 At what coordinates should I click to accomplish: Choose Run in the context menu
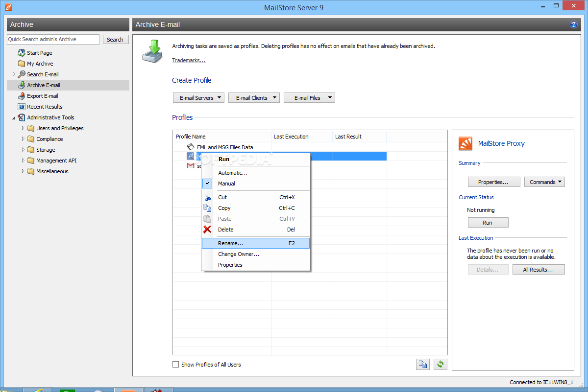[256, 159]
